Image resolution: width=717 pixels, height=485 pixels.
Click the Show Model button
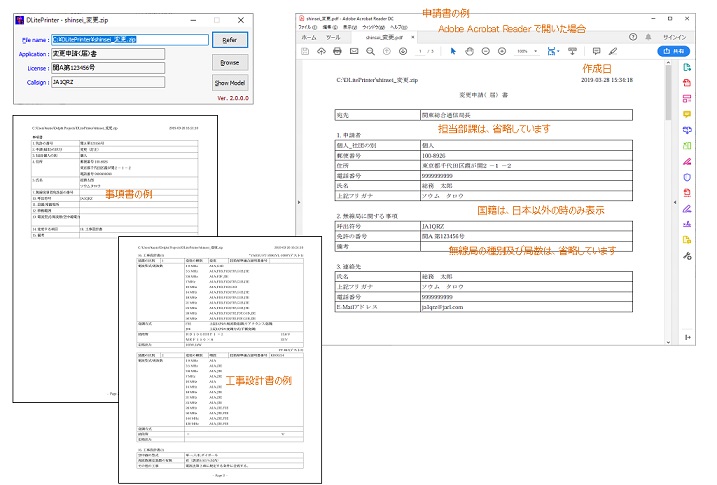(x=230, y=83)
